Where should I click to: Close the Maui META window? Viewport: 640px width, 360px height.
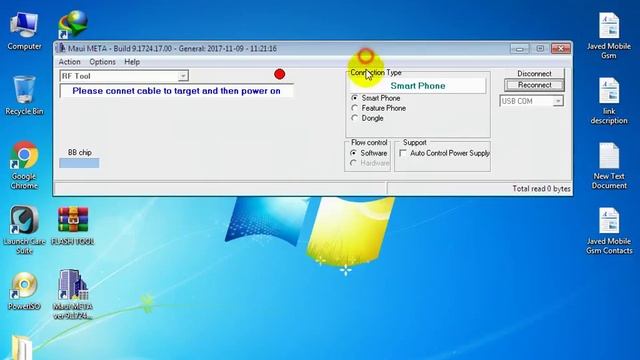[x=561, y=49]
